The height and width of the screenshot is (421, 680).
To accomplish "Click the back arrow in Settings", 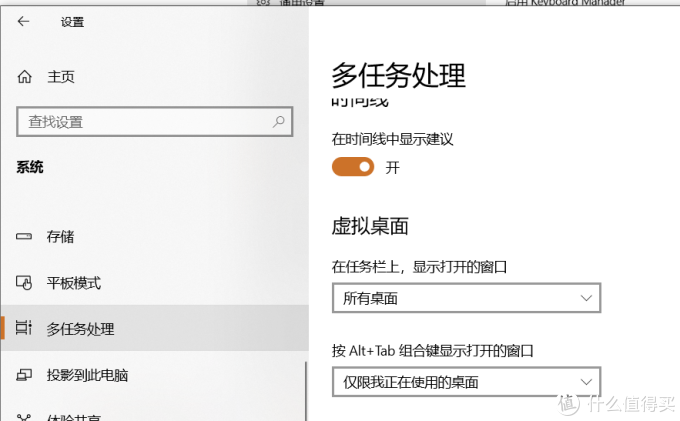I will point(23,21).
